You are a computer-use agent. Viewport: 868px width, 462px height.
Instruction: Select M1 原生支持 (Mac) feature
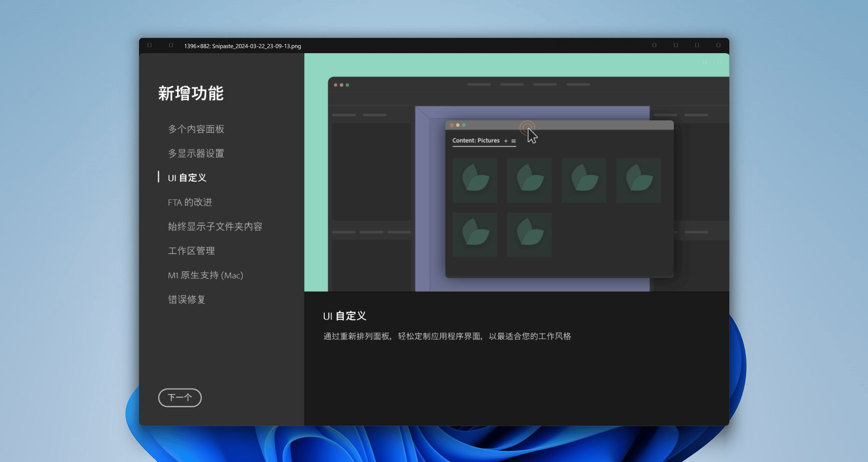[205, 275]
